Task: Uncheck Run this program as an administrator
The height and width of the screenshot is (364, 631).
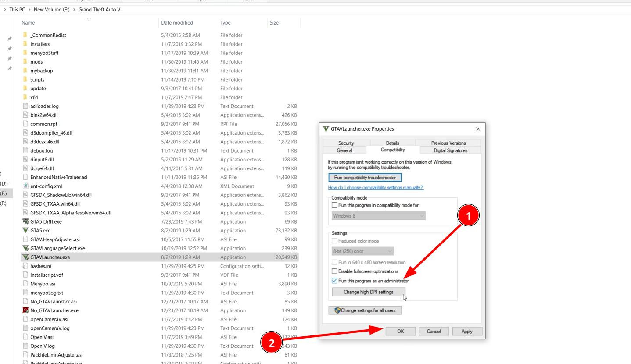Action: pyautogui.click(x=334, y=281)
